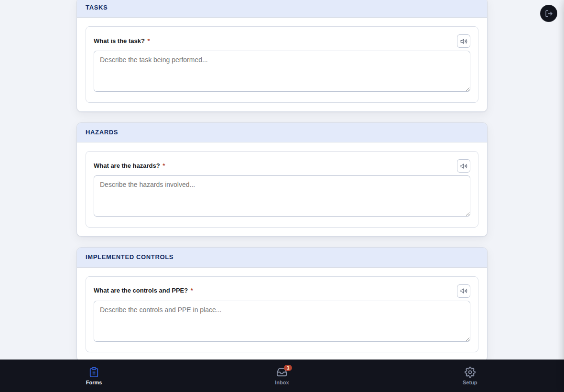The height and width of the screenshot is (392, 564).
Task: Click the logout icon in top corner
Action: pyautogui.click(x=549, y=13)
